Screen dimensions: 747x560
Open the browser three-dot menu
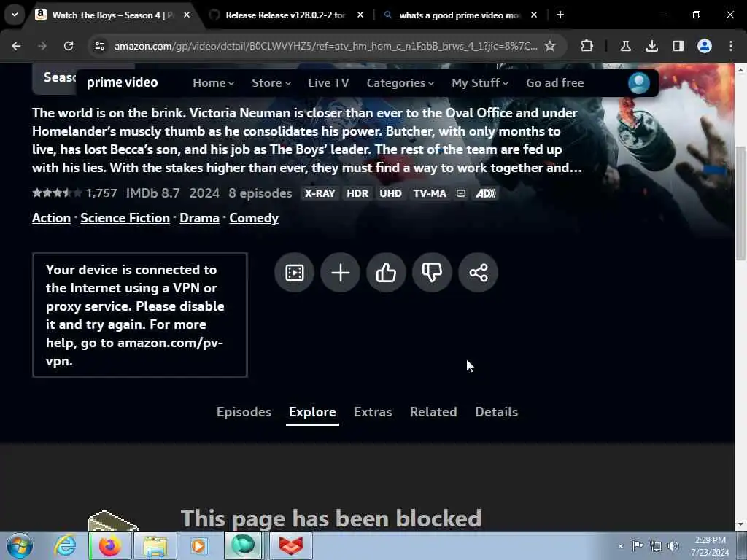pyautogui.click(x=731, y=46)
